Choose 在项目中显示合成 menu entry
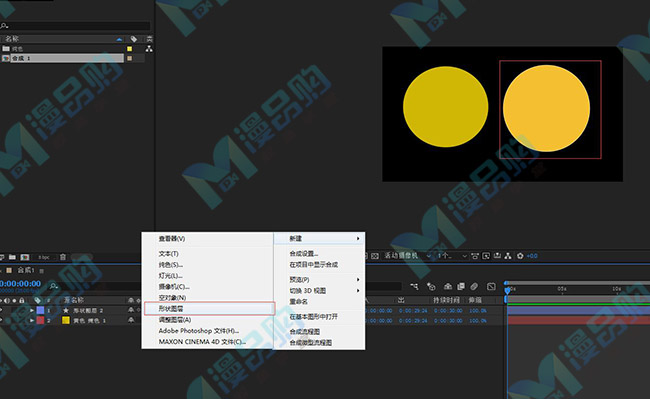The height and width of the screenshot is (399, 650). pos(319,264)
